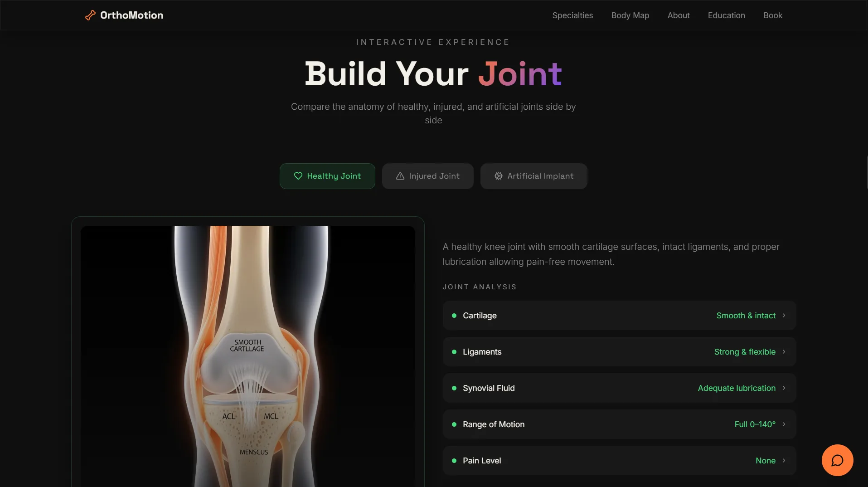
Task: Expand the Ligaments row chevron
Action: click(x=784, y=351)
